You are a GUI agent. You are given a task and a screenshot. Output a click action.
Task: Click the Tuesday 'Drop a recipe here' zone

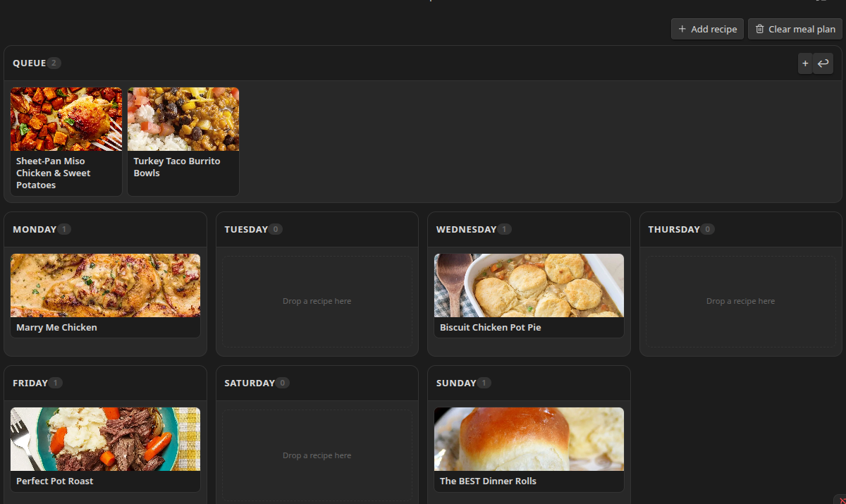[317, 301]
